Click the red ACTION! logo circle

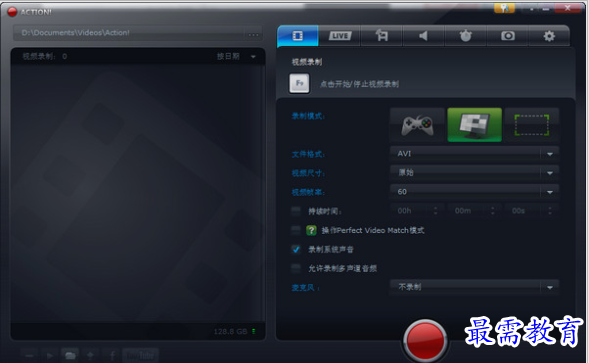click(x=12, y=12)
